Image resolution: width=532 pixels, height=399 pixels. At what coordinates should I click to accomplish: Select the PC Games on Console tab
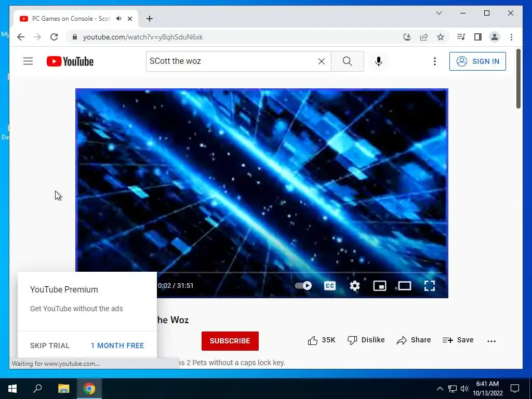click(x=76, y=19)
